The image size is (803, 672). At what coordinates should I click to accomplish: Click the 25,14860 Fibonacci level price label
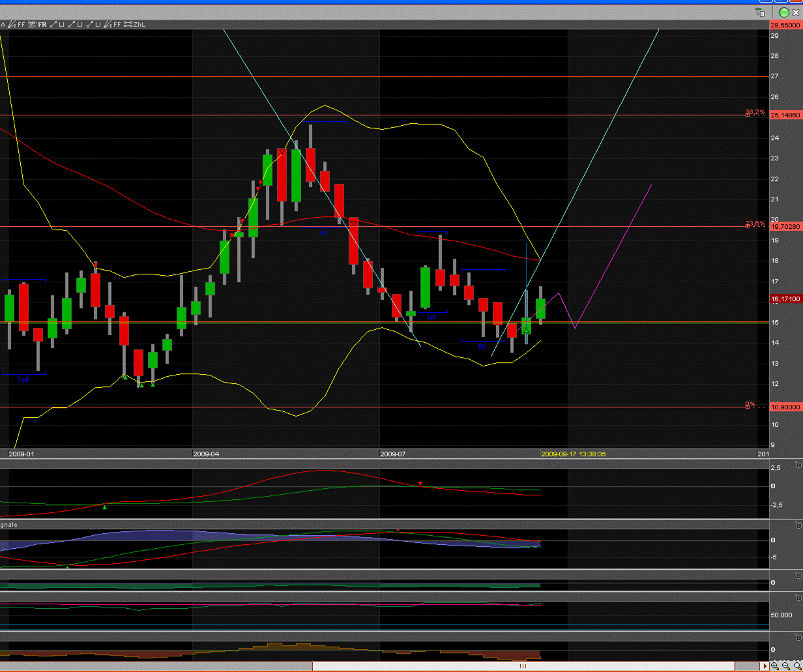(785, 115)
